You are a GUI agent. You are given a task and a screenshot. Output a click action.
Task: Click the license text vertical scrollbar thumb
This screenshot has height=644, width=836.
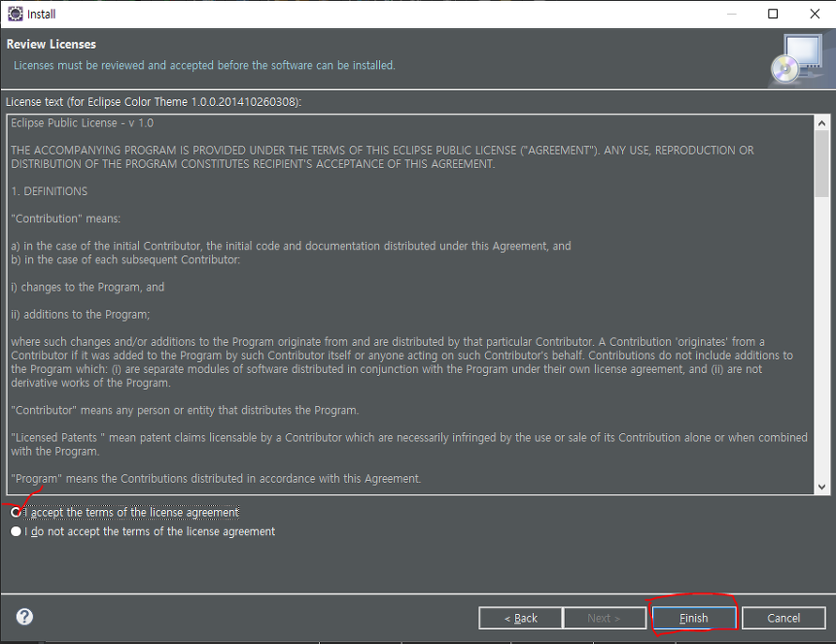point(821,163)
